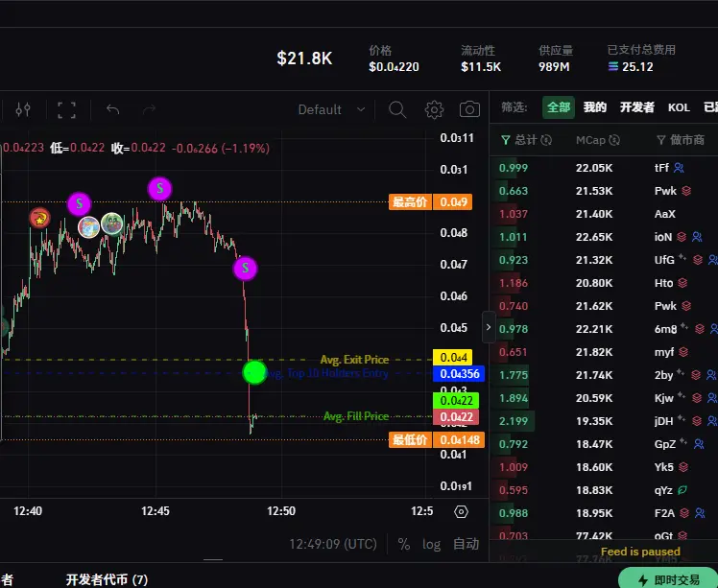
Task: Open the chart indicators settings icon
Action: pos(23,109)
